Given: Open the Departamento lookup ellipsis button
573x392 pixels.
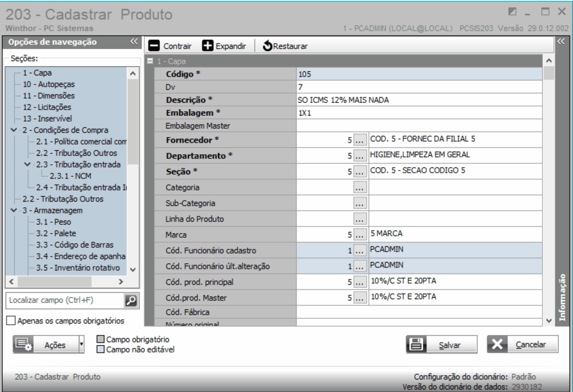Looking at the screenshot, I should (x=360, y=155).
